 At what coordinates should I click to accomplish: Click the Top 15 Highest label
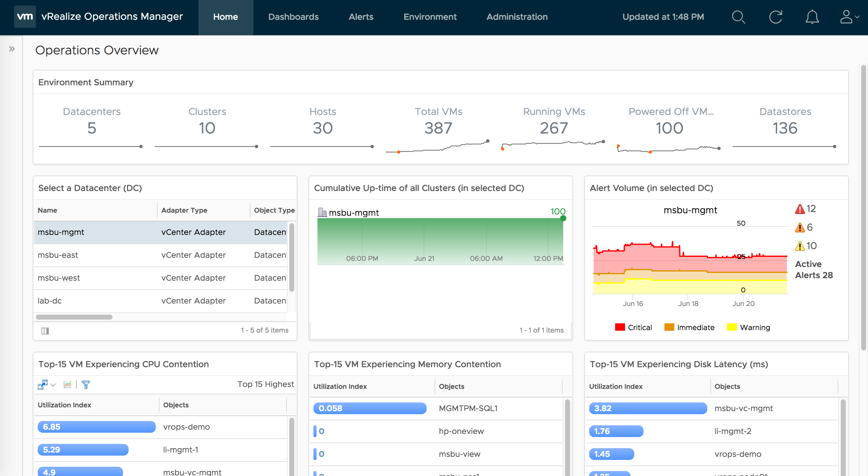click(x=266, y=385)
